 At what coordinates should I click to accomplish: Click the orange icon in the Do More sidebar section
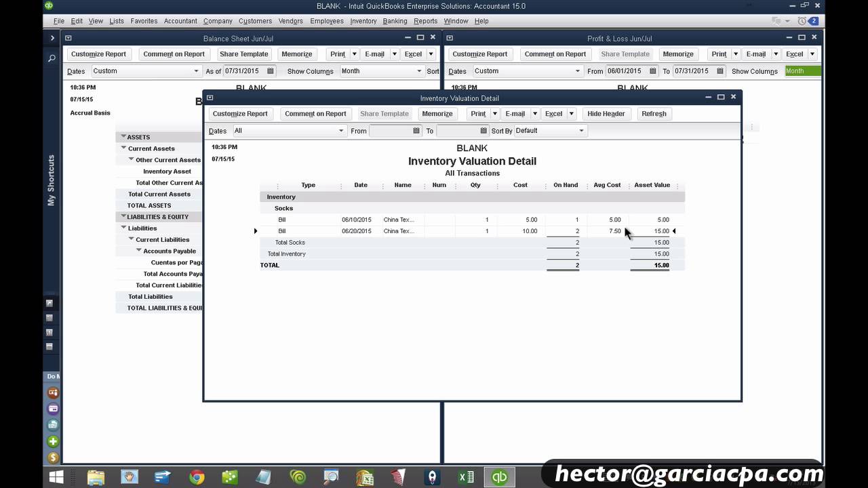(x=52, y=392)
